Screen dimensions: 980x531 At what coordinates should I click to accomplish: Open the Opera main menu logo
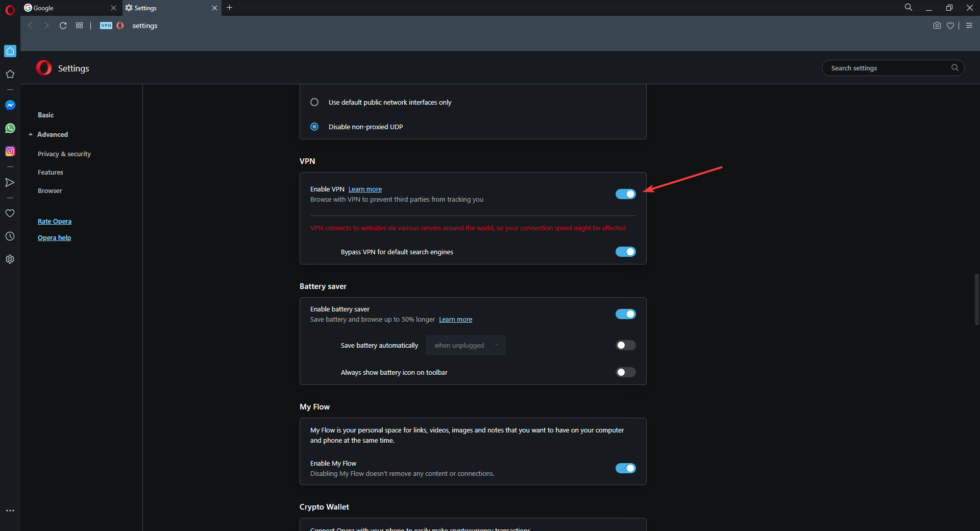tap(10, 10)
